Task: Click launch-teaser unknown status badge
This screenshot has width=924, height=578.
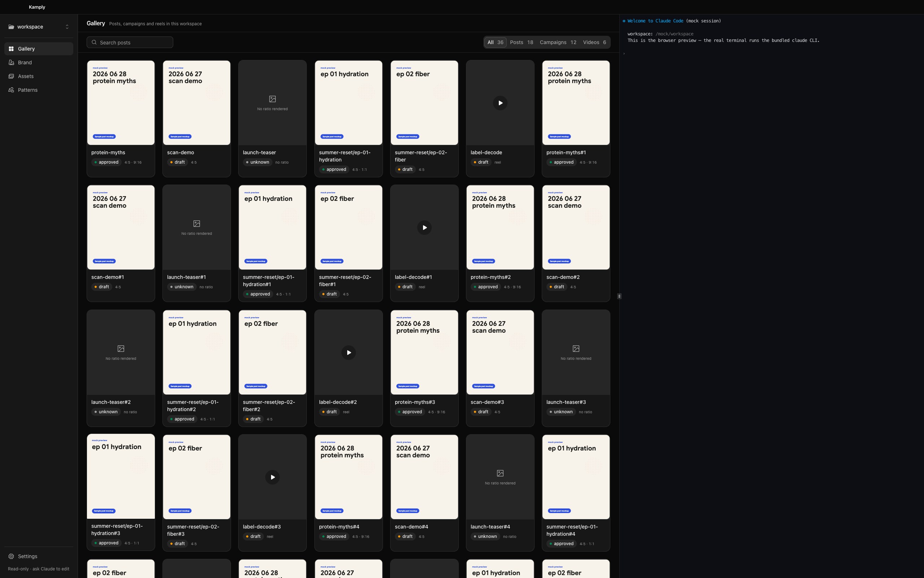Action: [x=257, y=162]
